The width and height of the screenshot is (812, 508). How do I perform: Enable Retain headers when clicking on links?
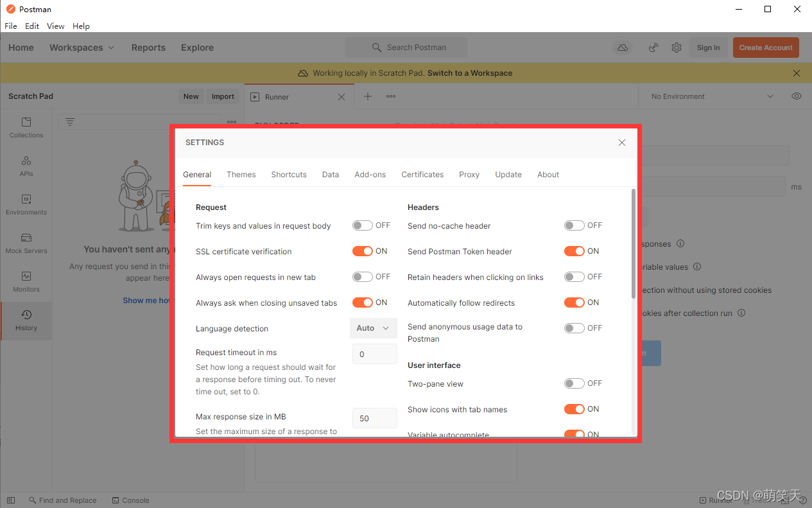574,277
